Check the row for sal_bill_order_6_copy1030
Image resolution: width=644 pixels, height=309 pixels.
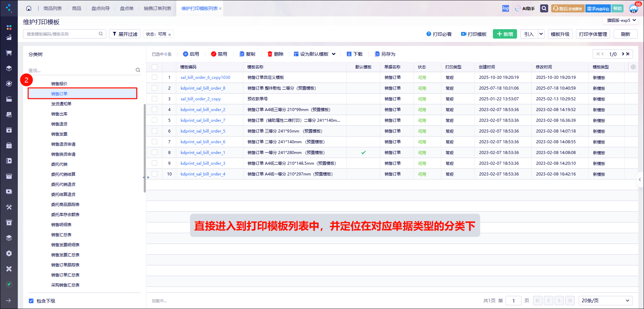coord(154,77)
